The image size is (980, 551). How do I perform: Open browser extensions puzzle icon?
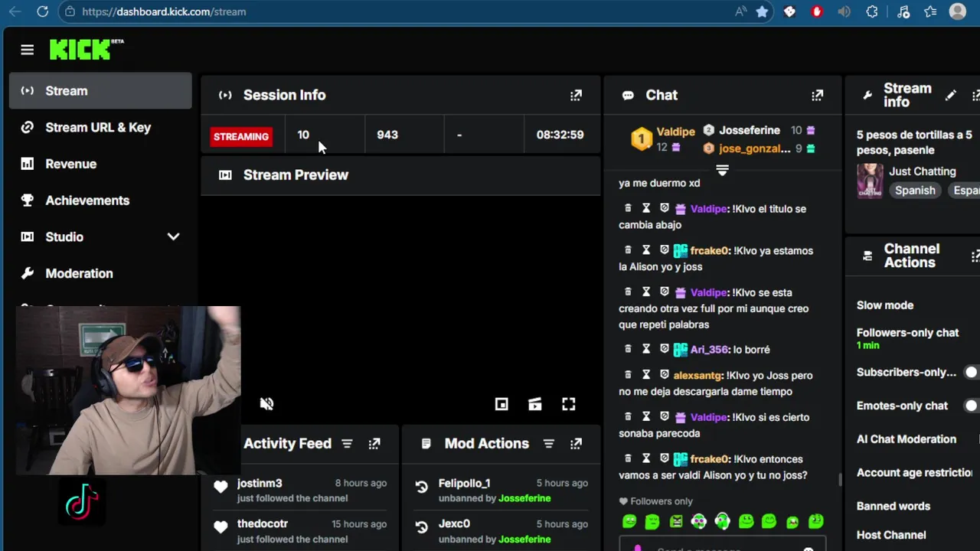[x=871, y=11]
